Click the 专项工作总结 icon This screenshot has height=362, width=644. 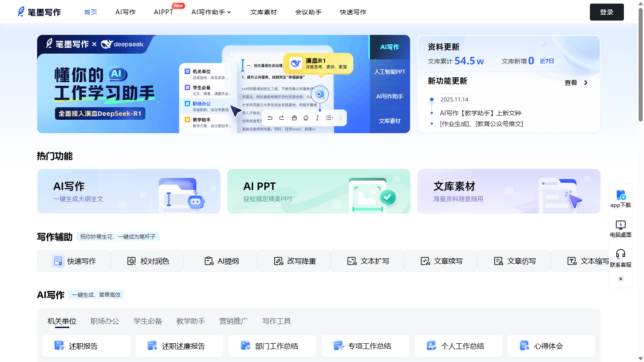(339, 345)
